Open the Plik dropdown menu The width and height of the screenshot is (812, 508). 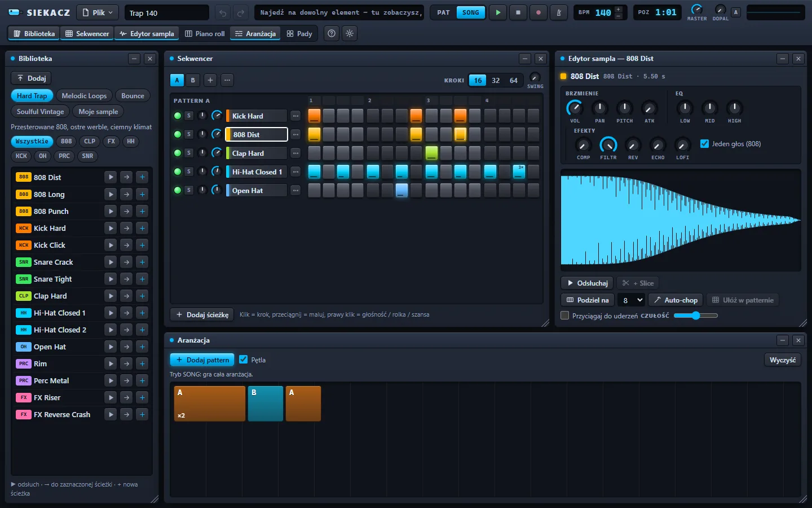[98, 12]
